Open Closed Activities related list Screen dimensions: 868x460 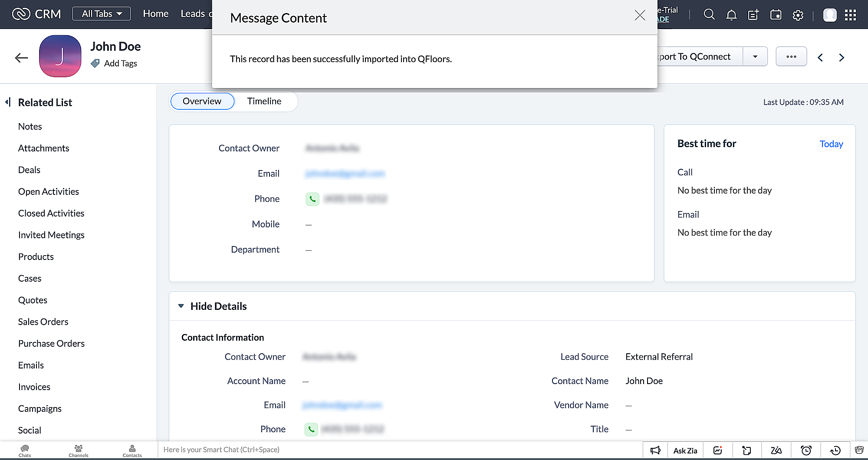[51, 213]
